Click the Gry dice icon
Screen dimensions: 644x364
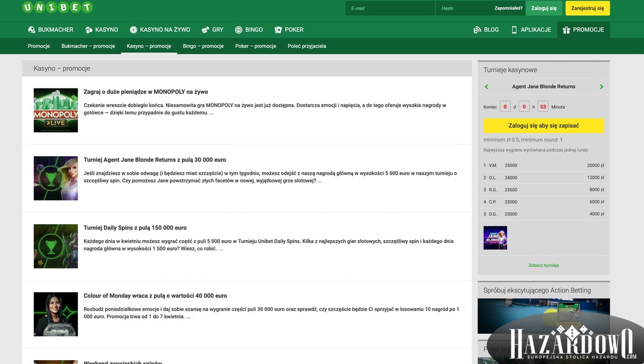(x=206, y=30)
